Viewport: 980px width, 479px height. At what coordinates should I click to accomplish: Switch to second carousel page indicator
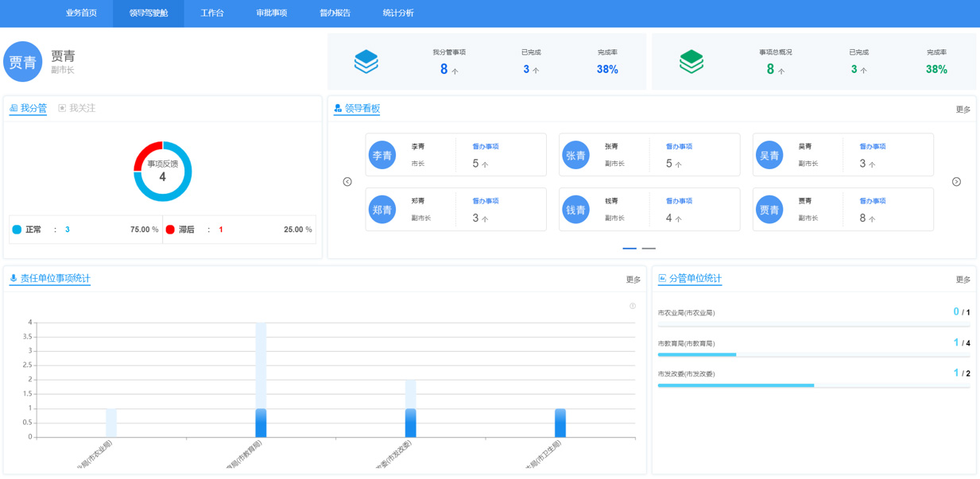click(649, 249)
